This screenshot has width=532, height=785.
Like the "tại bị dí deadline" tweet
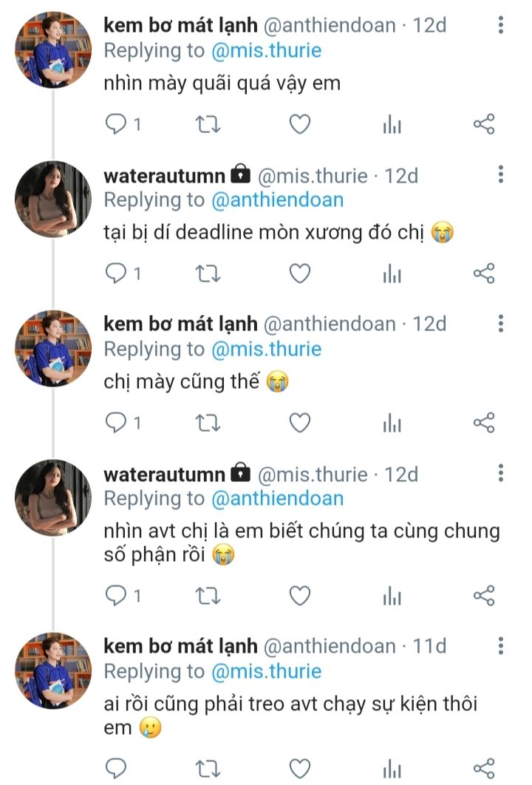point(300,273)
